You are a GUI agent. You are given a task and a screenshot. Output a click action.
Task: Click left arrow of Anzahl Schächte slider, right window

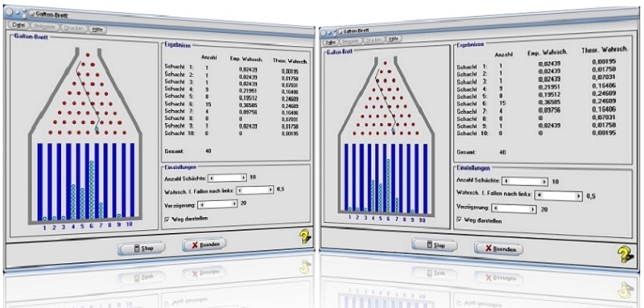[x=506, y=181]
